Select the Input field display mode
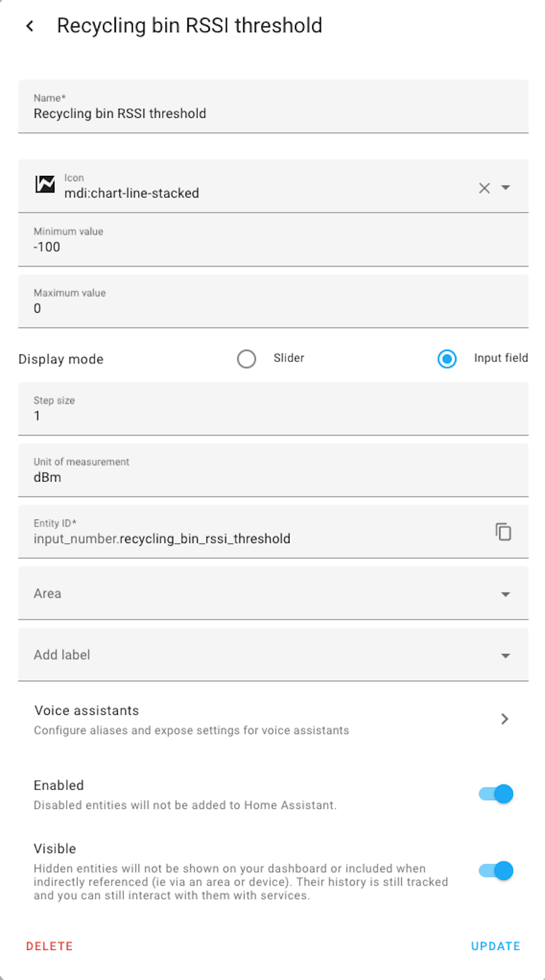Screen dimensions: 545x980 [447, 358]
